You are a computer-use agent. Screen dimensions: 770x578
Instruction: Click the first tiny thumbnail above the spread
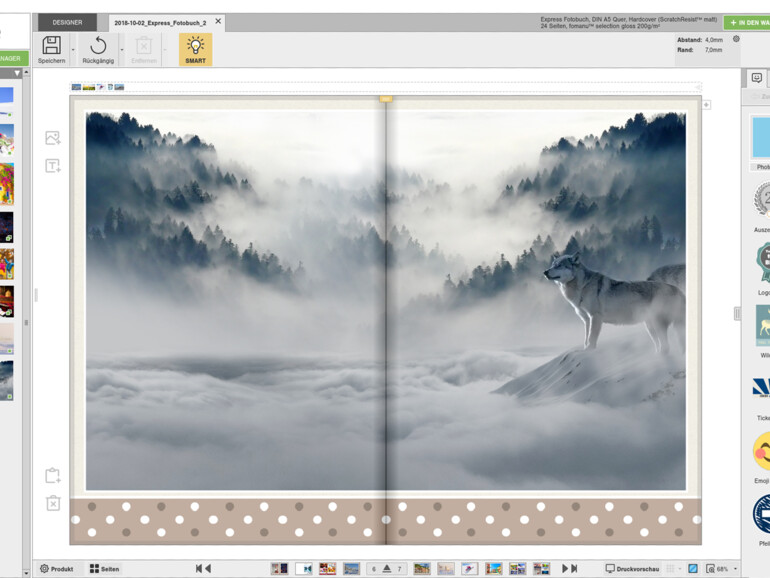tap(76, 87)
